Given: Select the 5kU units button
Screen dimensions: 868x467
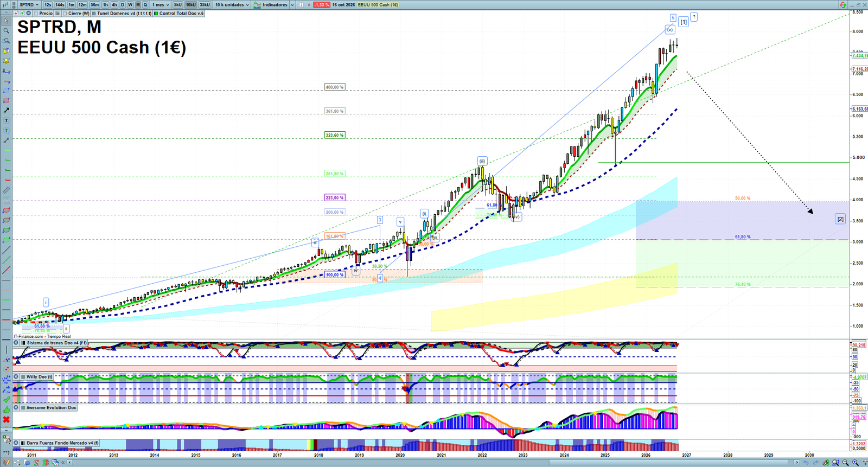Looking at the screenshot, I should [178, 5].
